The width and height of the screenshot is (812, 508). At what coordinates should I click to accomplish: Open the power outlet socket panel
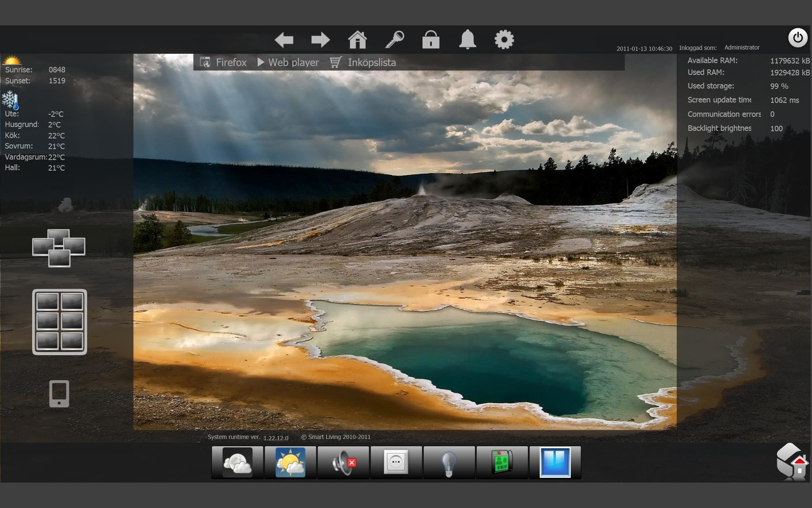pos(396,462)
